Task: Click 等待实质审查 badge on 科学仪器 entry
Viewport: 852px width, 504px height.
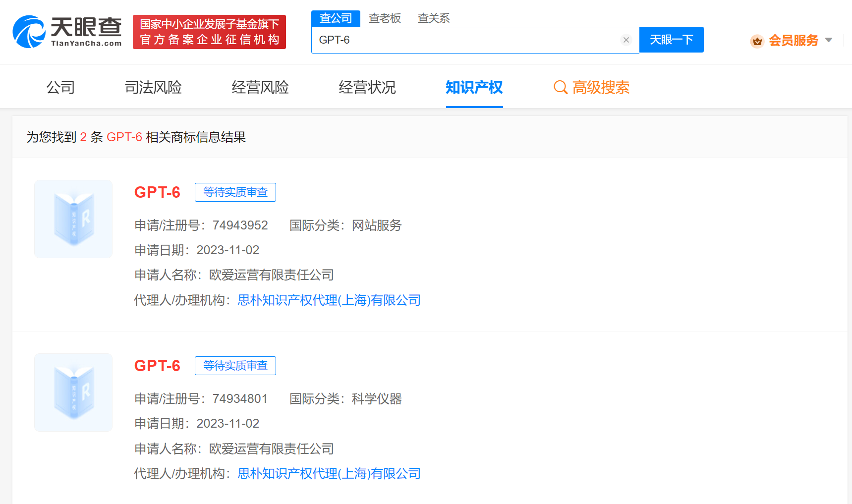Action: pos(235,366)
